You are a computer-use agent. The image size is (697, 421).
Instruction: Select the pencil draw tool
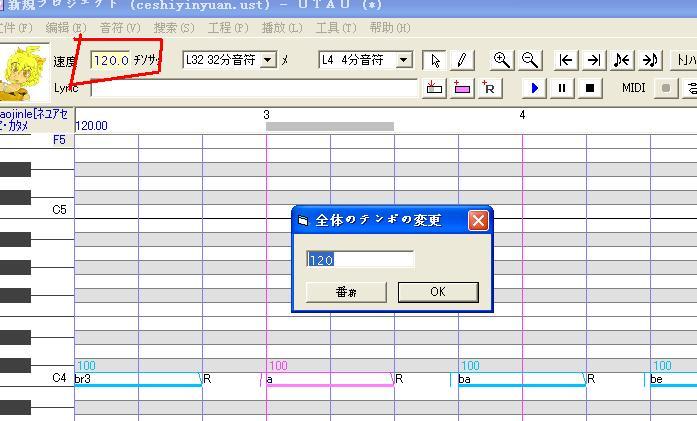pyautogui.click(x=462, y=60)
